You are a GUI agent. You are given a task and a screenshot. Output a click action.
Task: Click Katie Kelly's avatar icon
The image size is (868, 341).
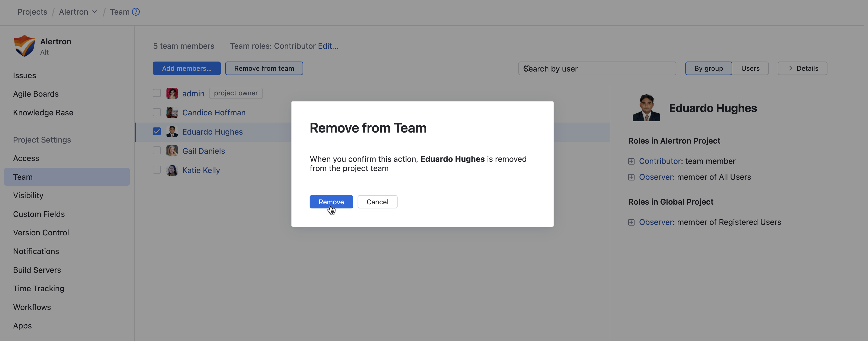coord(172,170)
